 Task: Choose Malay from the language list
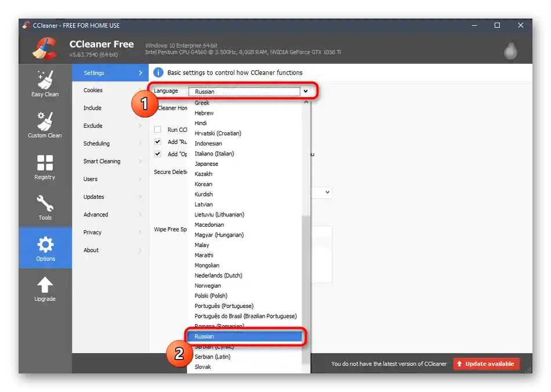(244, 245)
